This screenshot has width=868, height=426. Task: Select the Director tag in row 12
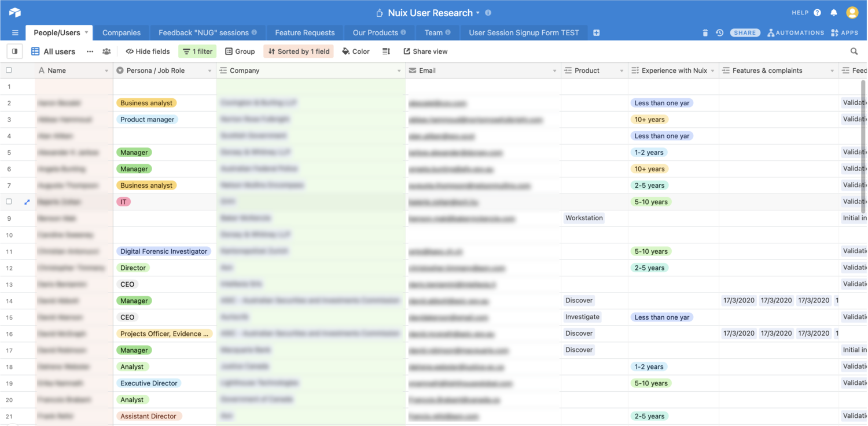(x=133, y=268)
